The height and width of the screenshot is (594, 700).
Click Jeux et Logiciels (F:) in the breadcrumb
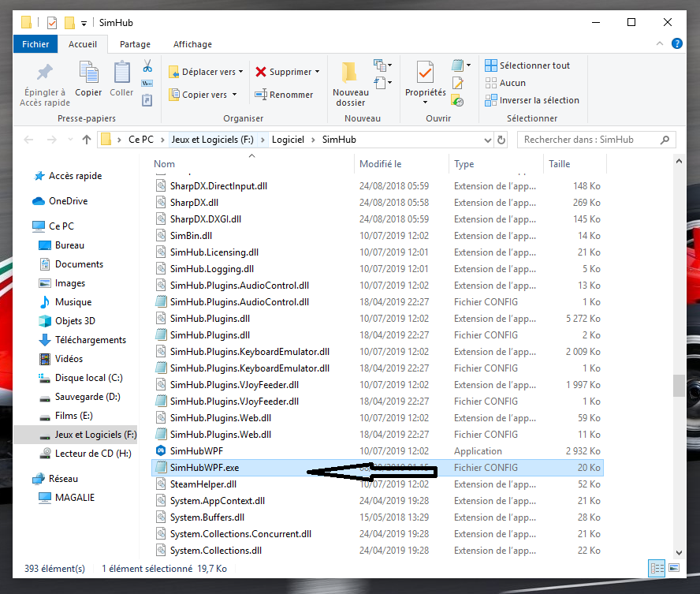(x=213, y=140)
